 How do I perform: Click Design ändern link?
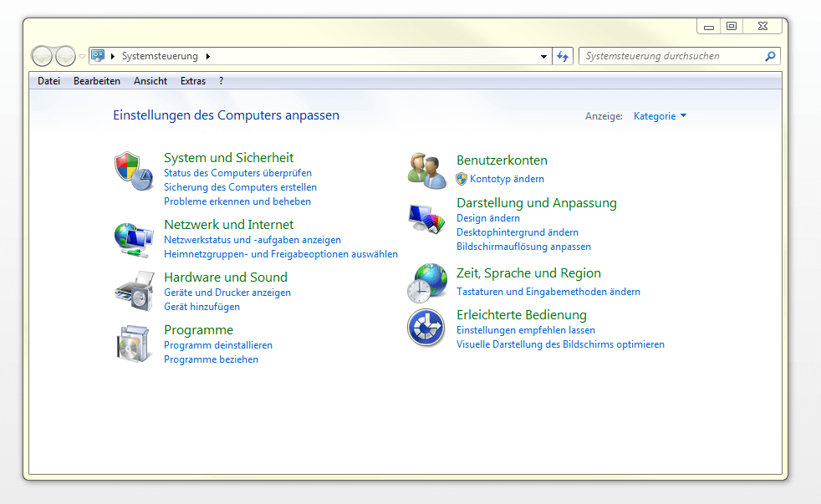[488, 218]
